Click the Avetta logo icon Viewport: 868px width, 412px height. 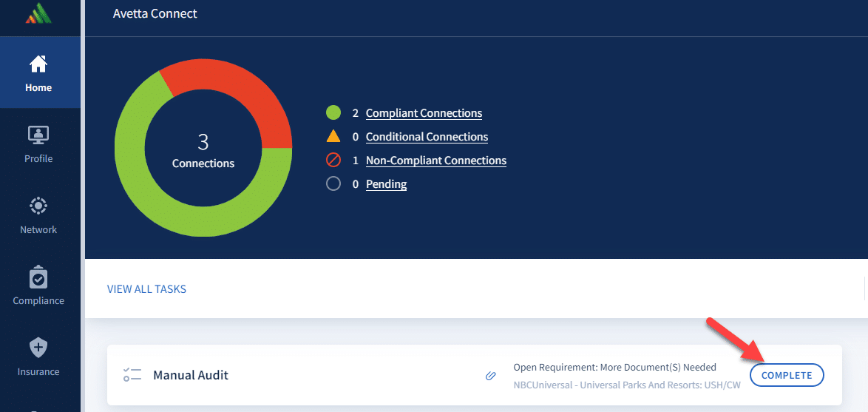click(x=38, y=12)
